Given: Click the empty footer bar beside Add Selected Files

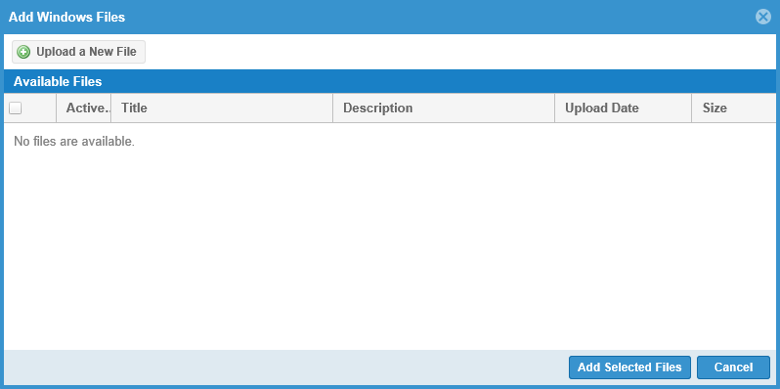Looking at the screenshot, I should point(286,368).
